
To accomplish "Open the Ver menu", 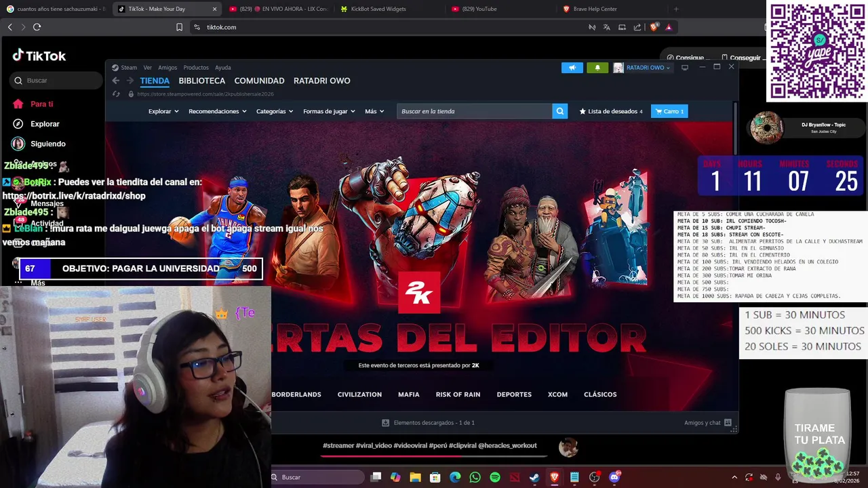I will (x=147, y=68).
